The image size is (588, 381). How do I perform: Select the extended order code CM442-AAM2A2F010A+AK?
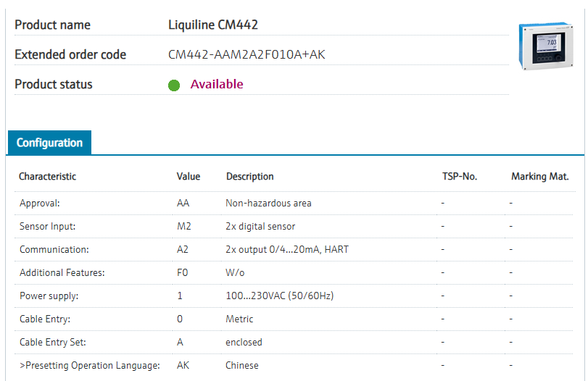(x=247, y=54)
